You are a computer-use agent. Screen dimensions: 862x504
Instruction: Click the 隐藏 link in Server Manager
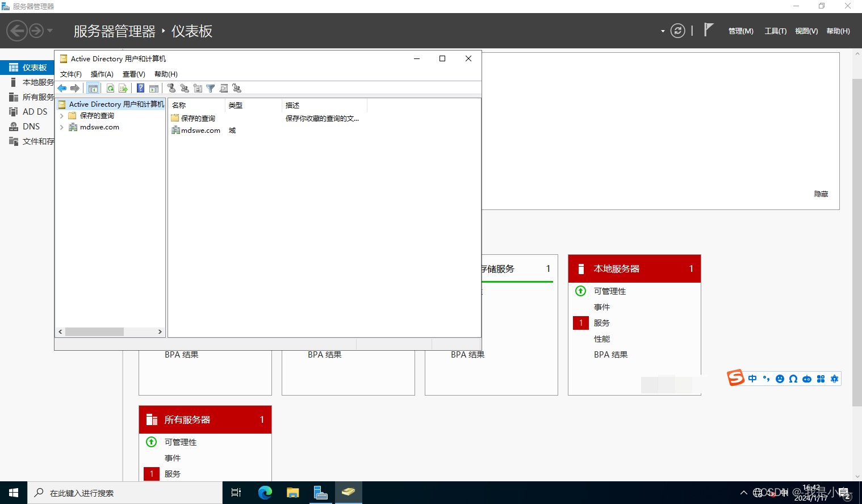click(x=820, y=194)
